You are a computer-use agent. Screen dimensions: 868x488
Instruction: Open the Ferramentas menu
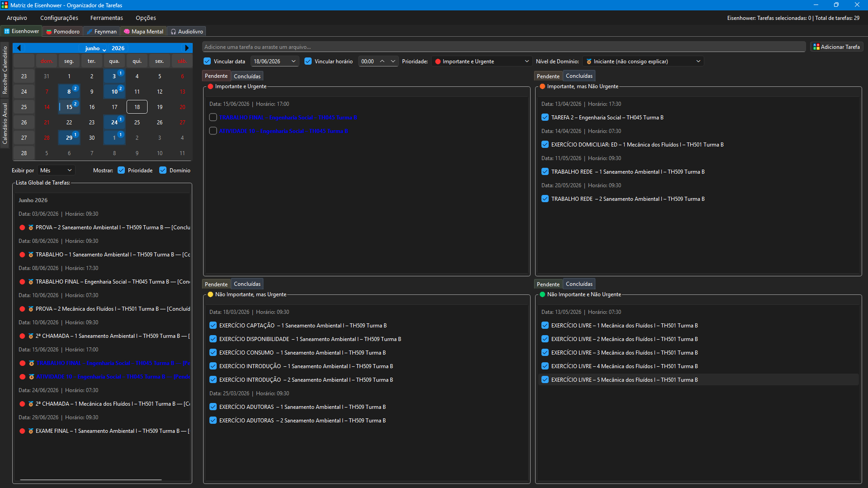[107, 18]
